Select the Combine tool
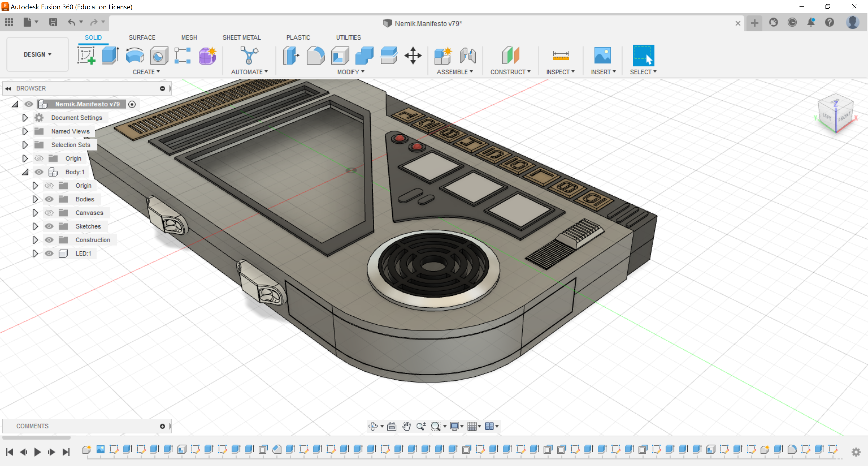Viewport: 868px width, 466px height. point(364,56)
